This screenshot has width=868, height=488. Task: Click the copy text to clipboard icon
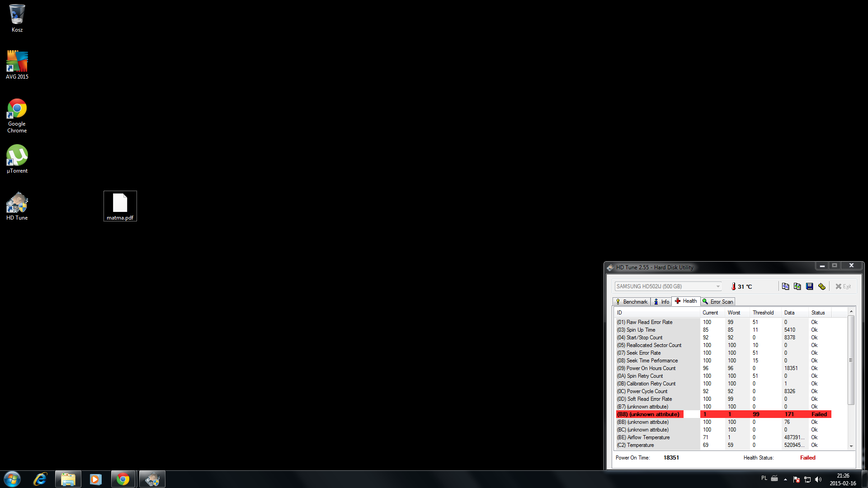click(x=786, y=286)
